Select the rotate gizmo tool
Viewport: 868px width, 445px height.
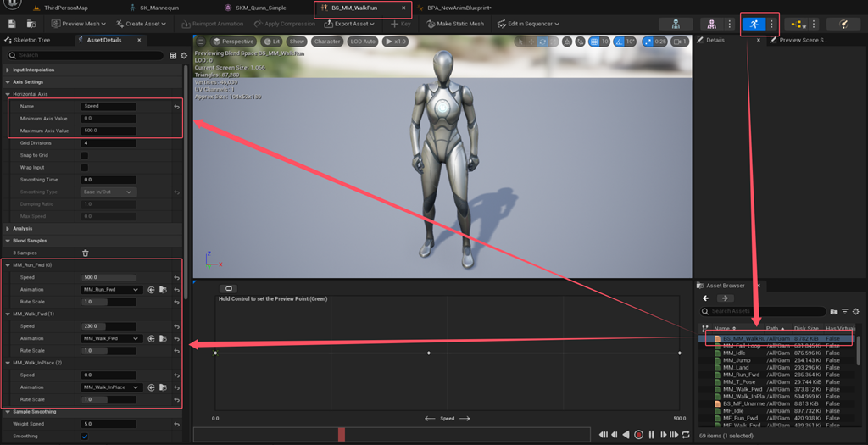(542, 42)
